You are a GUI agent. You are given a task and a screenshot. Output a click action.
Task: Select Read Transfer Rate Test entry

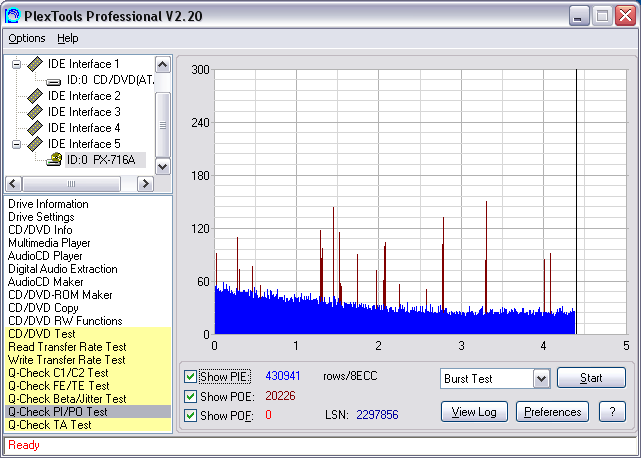[x=88, y=347]
